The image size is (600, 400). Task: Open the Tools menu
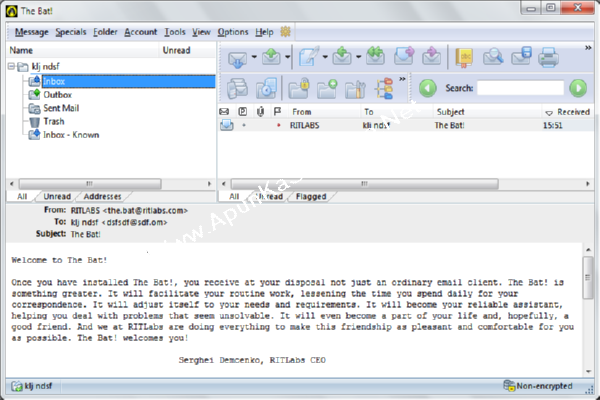click(x=175, y=32)
